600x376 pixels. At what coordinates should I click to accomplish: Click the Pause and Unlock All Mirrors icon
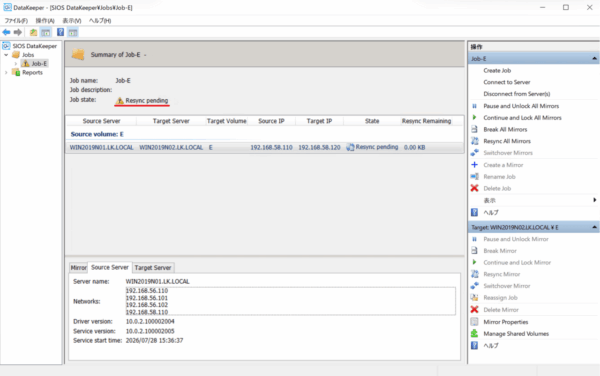(474, 106)
